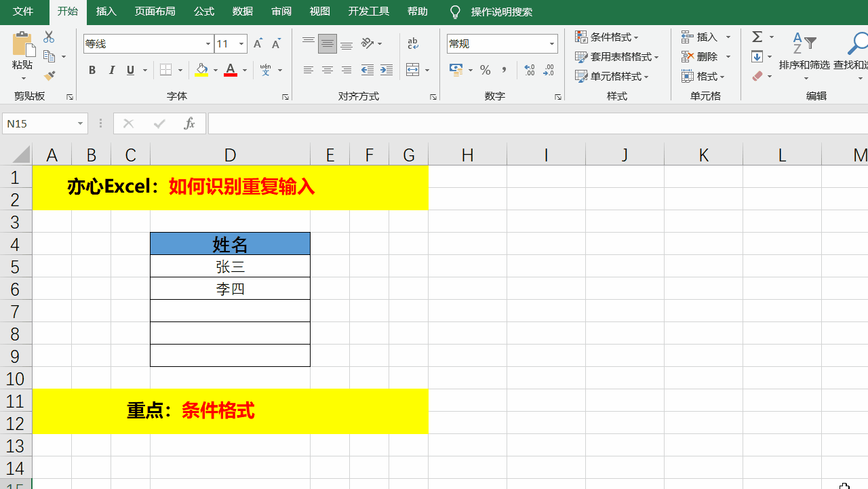Click the merge and center icon
The width and height of the screenshot is (868, 489).
pyautogui.click(x=412, y=70)
